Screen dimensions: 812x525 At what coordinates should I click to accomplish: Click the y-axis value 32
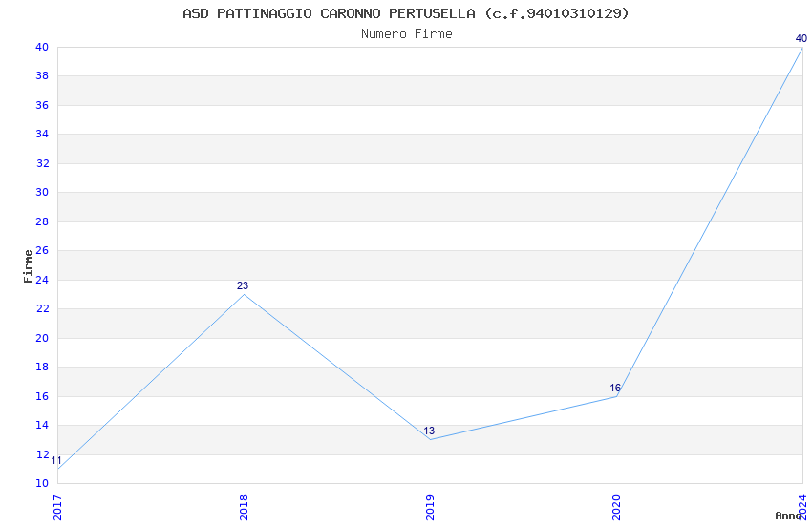(x=42, y=163)
